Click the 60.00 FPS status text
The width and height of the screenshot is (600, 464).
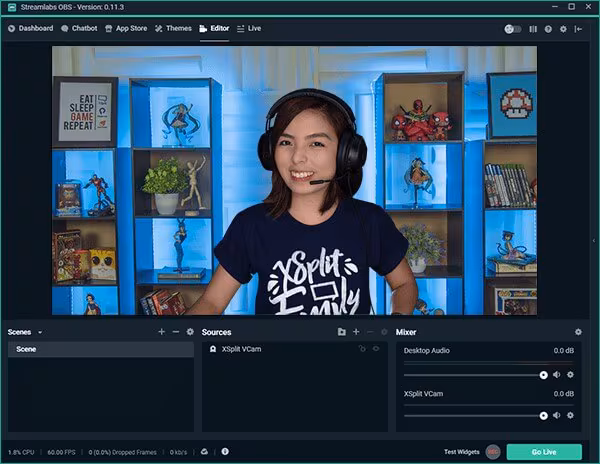(x=61, y=452)
